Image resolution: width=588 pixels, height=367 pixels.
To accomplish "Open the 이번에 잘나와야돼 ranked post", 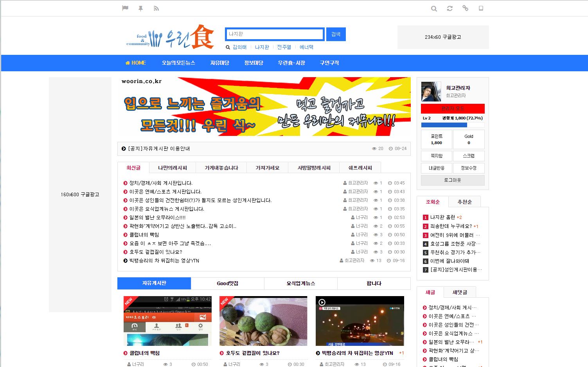I will pos(450,261).
